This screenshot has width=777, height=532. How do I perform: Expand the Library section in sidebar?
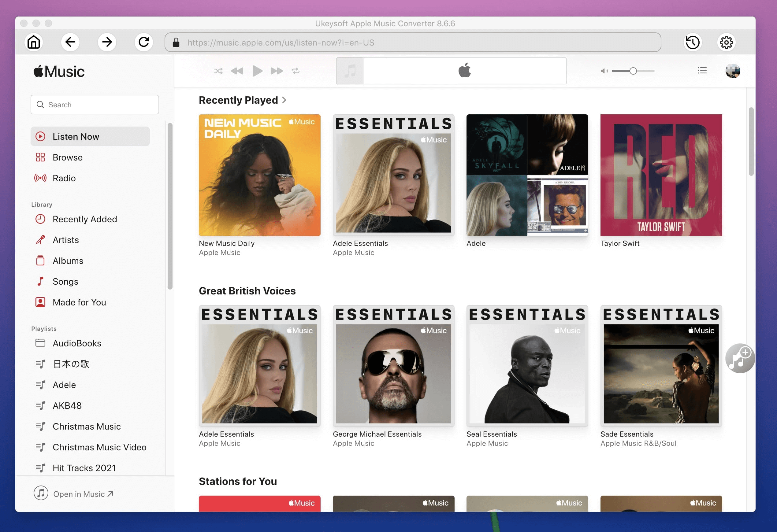click(41, 204)
